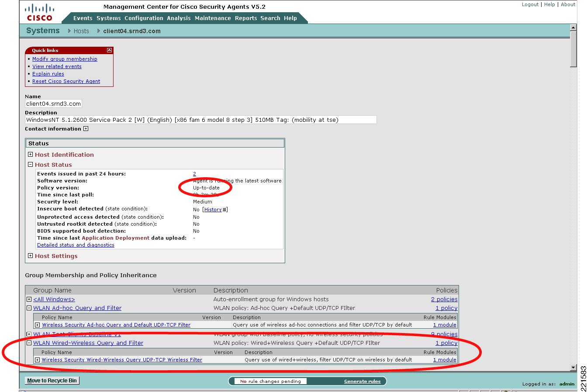Open the <All Windows> group link

coord(54,299)
